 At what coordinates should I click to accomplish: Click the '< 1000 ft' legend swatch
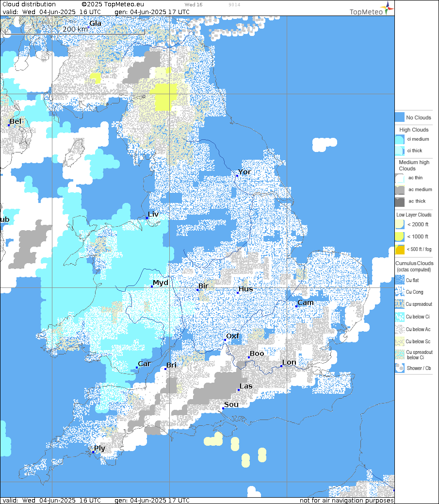400,236
